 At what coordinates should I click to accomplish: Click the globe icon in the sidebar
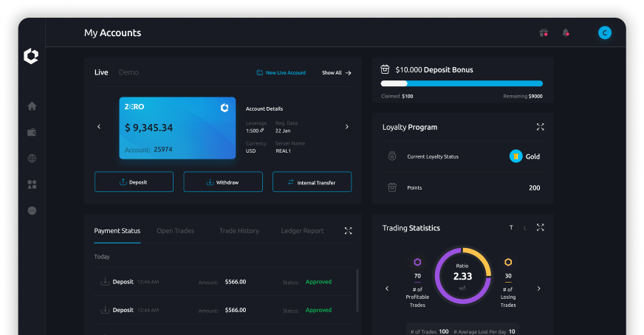32,159
